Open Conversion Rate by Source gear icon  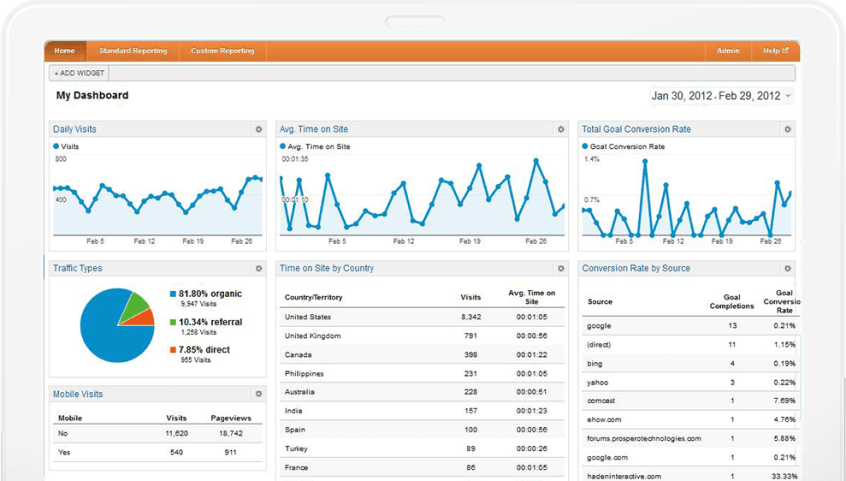pyautogui.click(x=788, y=268)
